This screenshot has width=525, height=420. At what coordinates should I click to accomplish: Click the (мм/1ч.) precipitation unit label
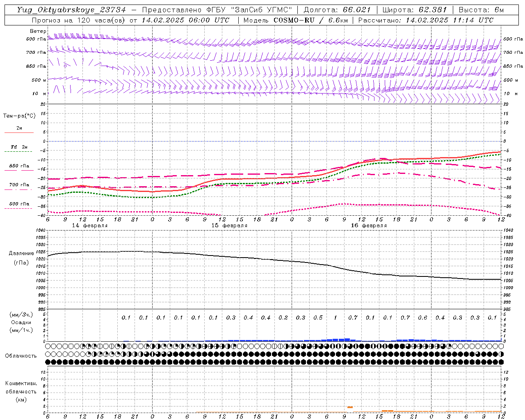pyautogui.click(x=21, y=330)
